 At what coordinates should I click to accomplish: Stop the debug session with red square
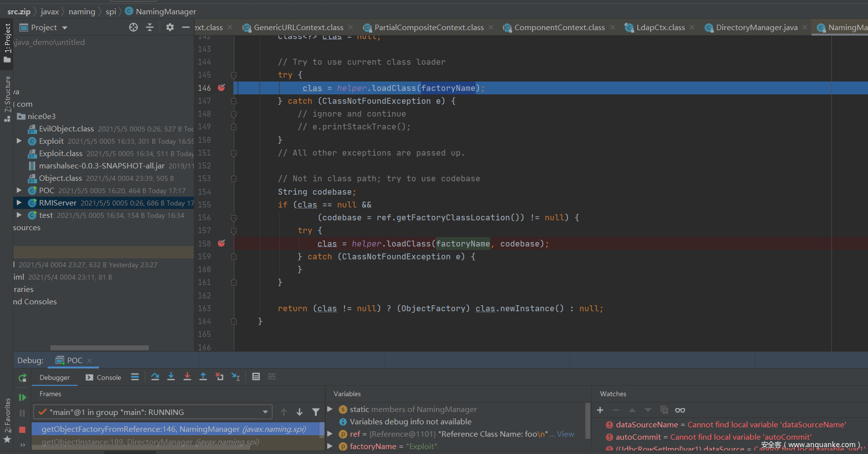pyautogui.click(x=22, y=430)
